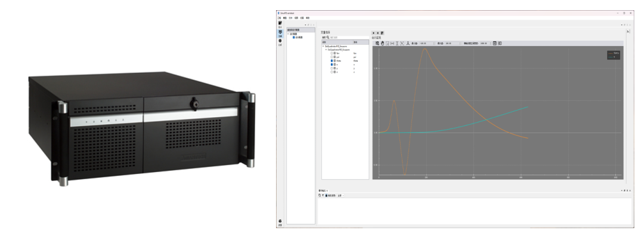Click the vertical fit axis icon
The height and width of the screenshot is (236, 644).
pyautogui.click(x=397, y=43)
